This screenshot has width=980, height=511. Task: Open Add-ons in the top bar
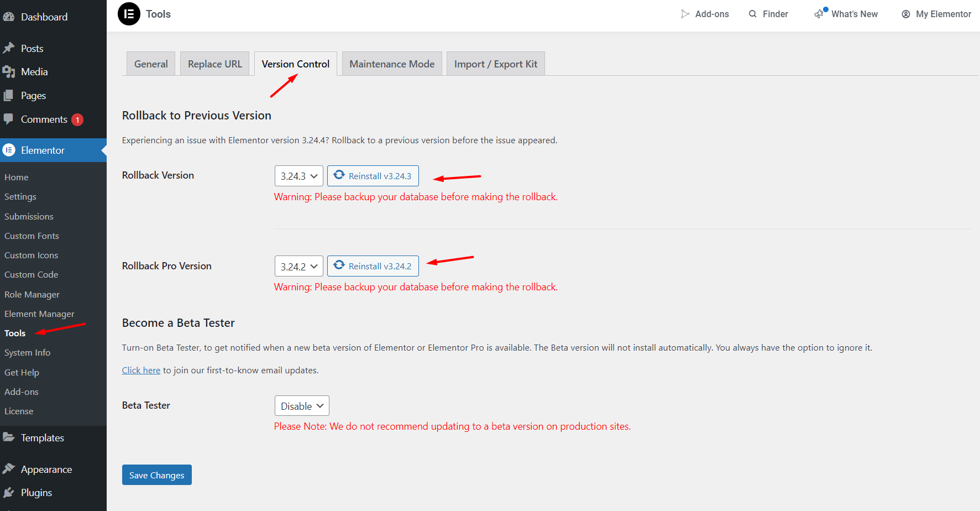(705, 14)
